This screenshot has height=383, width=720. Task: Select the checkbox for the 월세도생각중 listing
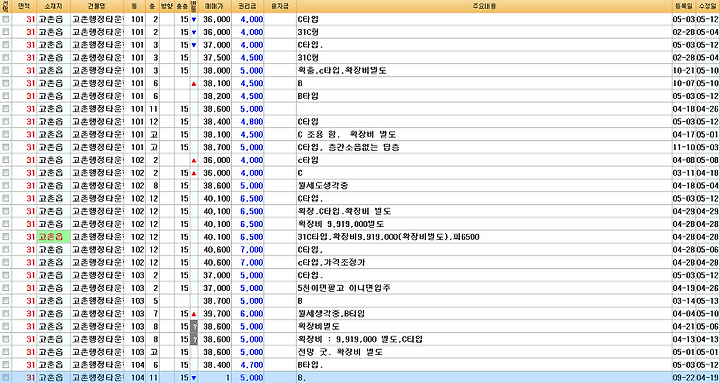click(6, 186)
